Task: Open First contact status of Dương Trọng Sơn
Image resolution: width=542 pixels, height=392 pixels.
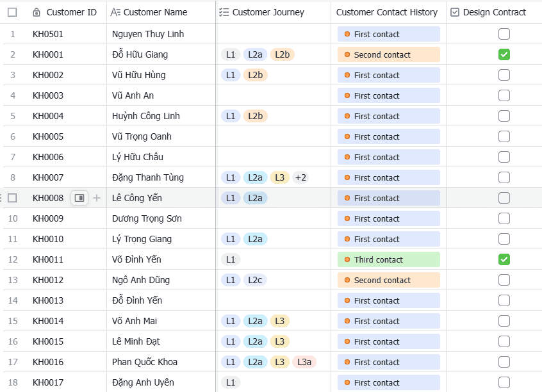Action: (x=388, y=218)
